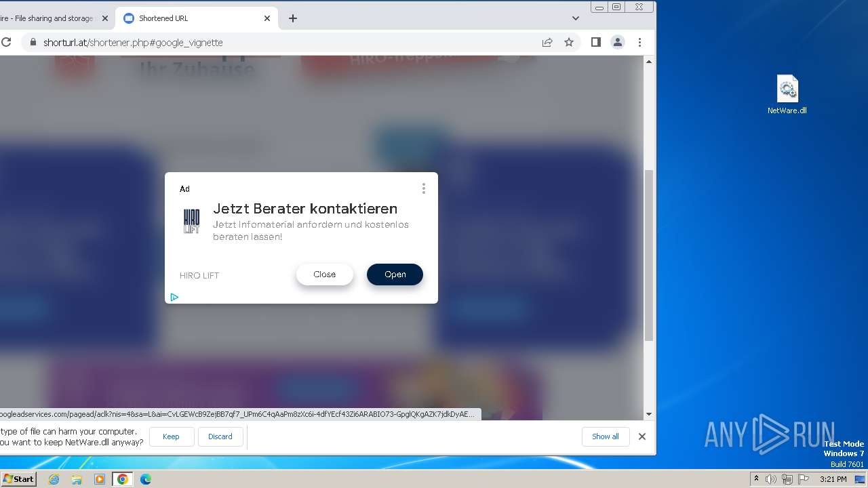Viewport: 868px width, 488px height.
Task: Reload the page with the refresh icon
Action: pyautogui.click(x=5, y=42)
